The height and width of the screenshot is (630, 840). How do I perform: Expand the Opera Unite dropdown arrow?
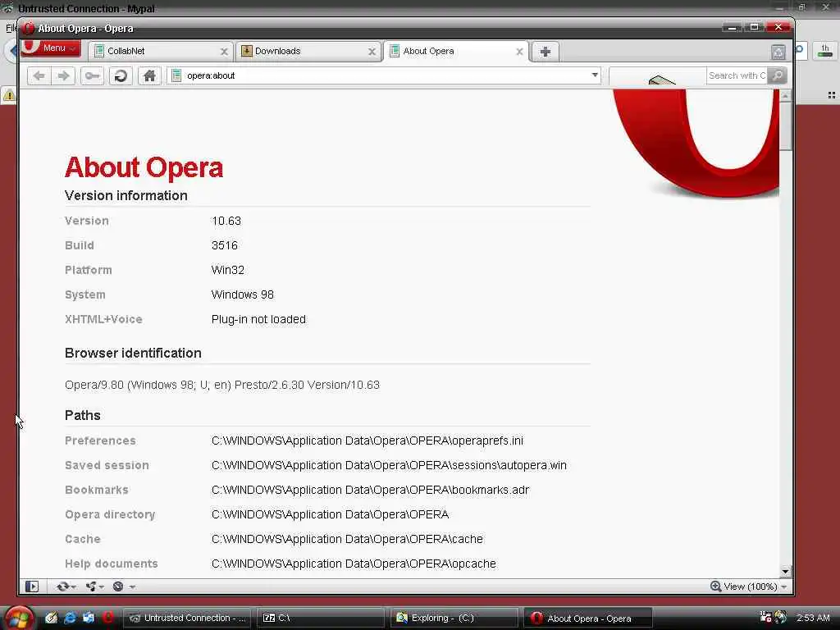tap(102, 587)
